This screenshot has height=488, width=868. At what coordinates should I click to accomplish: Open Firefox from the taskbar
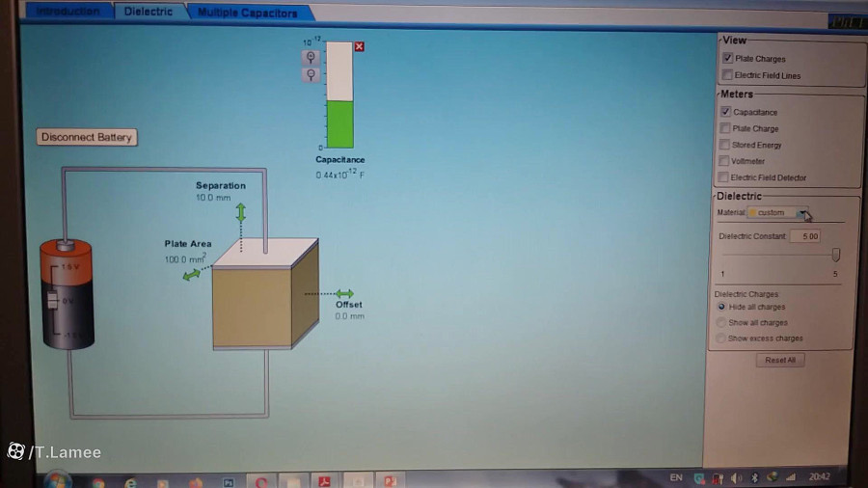pos(196,483)
